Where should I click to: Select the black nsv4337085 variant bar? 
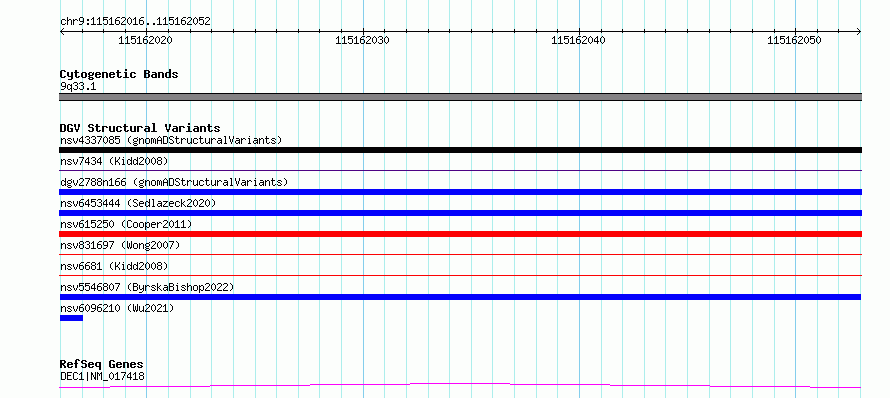[x=460, y=150]
